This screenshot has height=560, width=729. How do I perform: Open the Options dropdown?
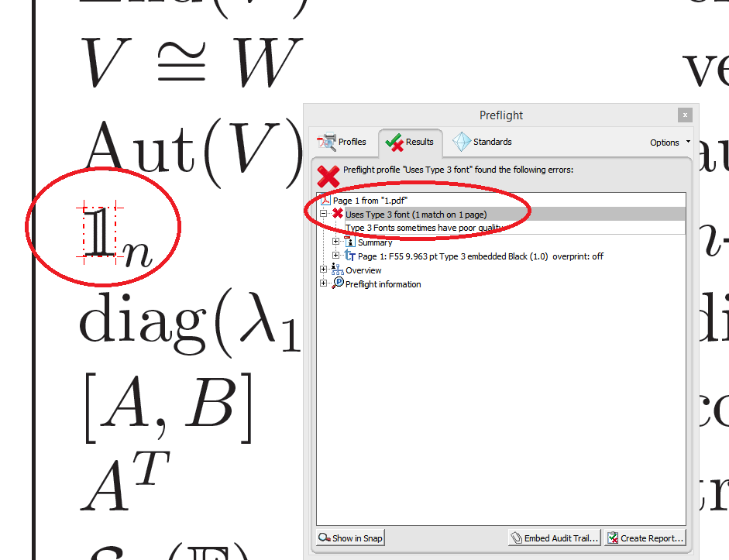click(x=667, y=142)
